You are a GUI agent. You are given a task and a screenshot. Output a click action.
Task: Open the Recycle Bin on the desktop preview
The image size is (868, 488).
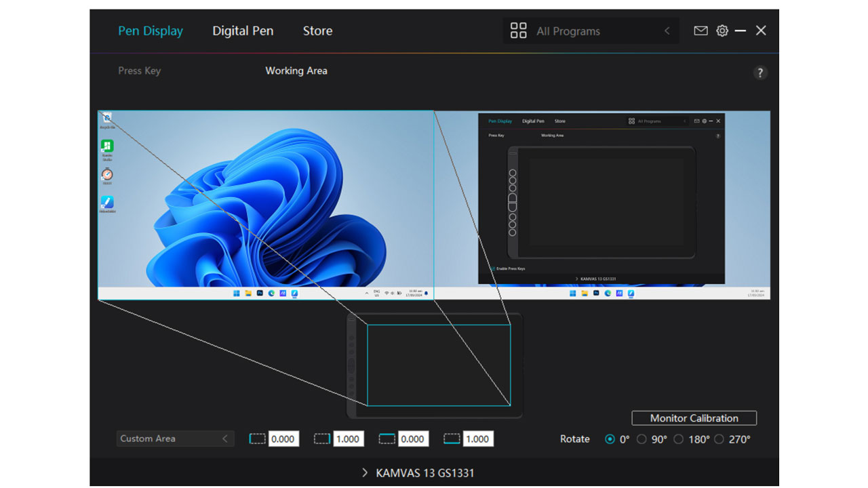(107, 117)
